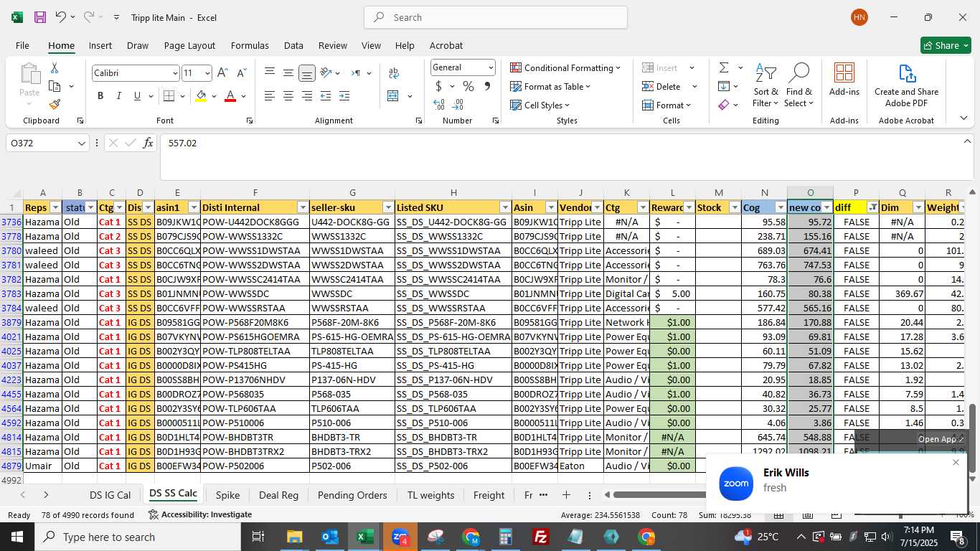
Task: Open Sort & Filter menu
Action: tap(765, 86)
